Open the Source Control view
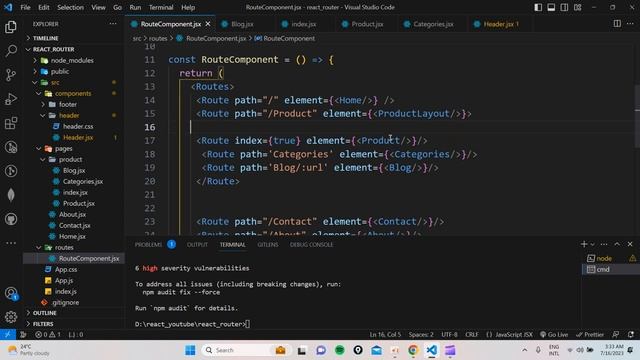 click(11, 75)
